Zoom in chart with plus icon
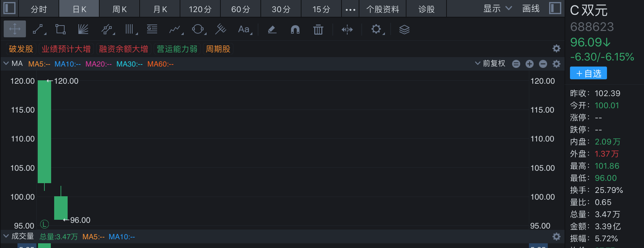The width and height of the screenshot is (644, 248). [530, 64]
